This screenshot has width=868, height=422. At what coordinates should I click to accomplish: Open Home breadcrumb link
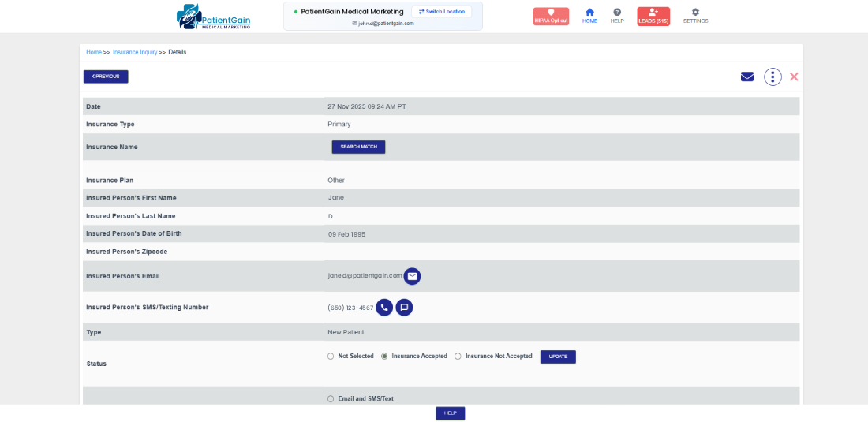[94, 53]
